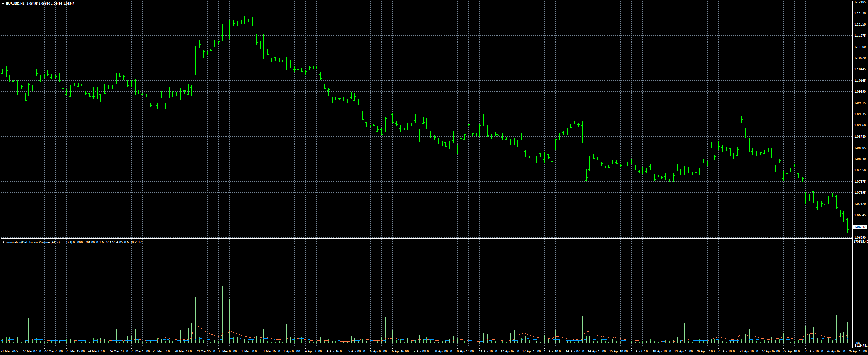The height and width of the screenshot is (355, 868).
Task: Click the 1.09335 price scale label
Action: click(860, 114)
